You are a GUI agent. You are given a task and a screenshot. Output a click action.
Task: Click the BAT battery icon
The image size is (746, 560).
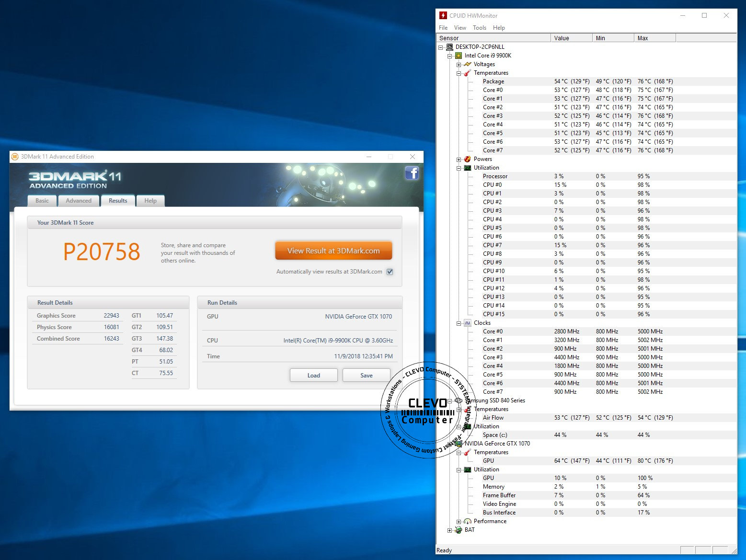(x=459, y=530)
